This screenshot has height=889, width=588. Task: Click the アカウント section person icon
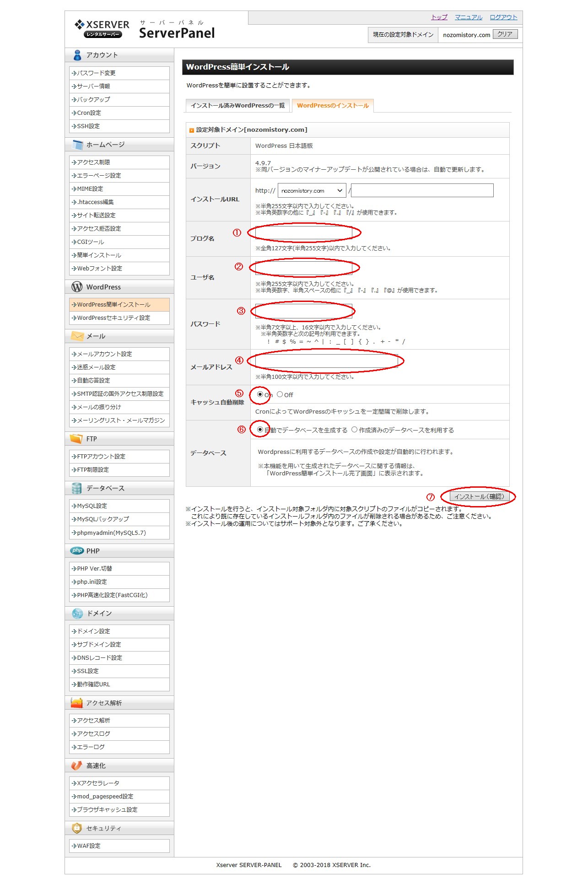pyautogui.click(x=77, y=55)
